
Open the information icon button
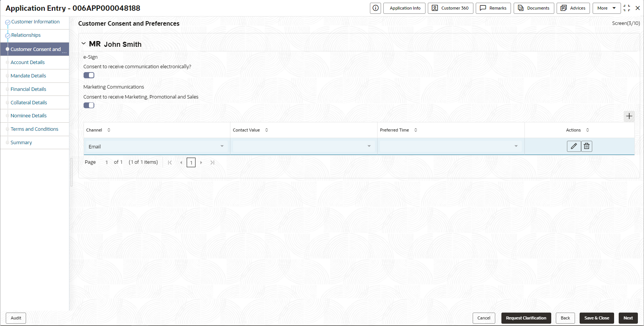[x=375, y=8]
